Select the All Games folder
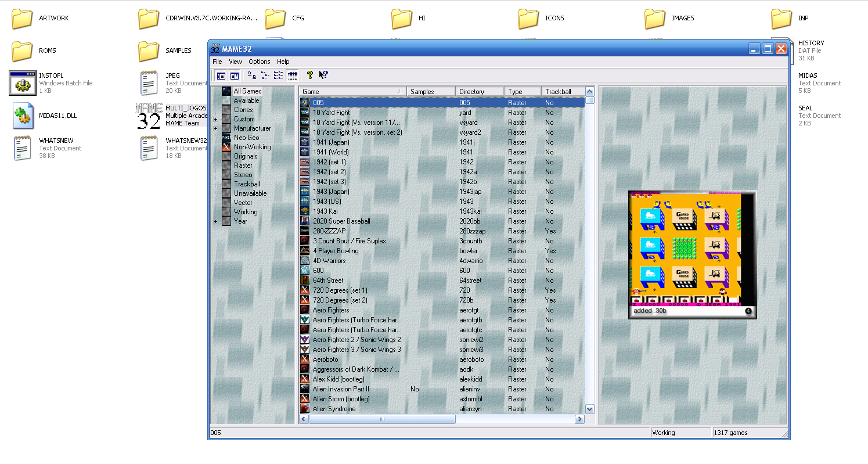Image resolution: width=868 pixels, height=464 pixels. click(247, 91)
